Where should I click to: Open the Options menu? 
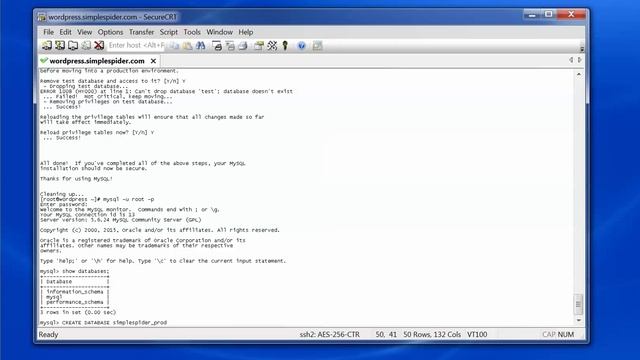tap(110, 32)
